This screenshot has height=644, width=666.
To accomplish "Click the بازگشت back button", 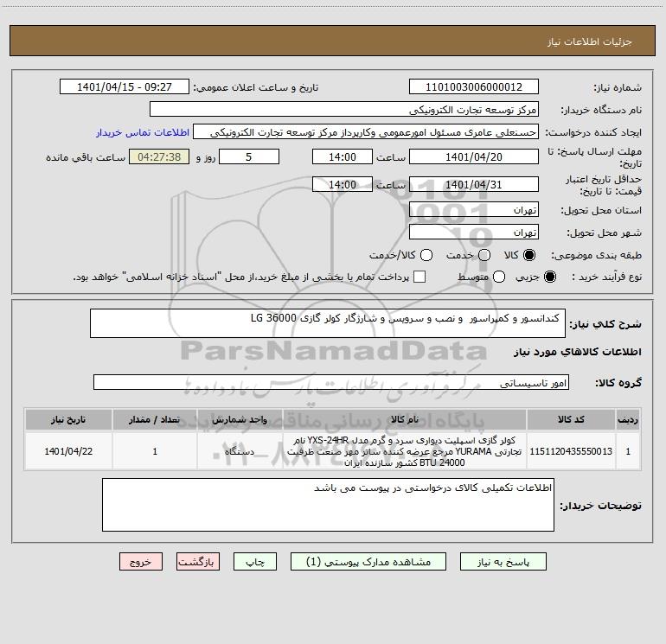I will pyautogui.click(x=198, y=562).
